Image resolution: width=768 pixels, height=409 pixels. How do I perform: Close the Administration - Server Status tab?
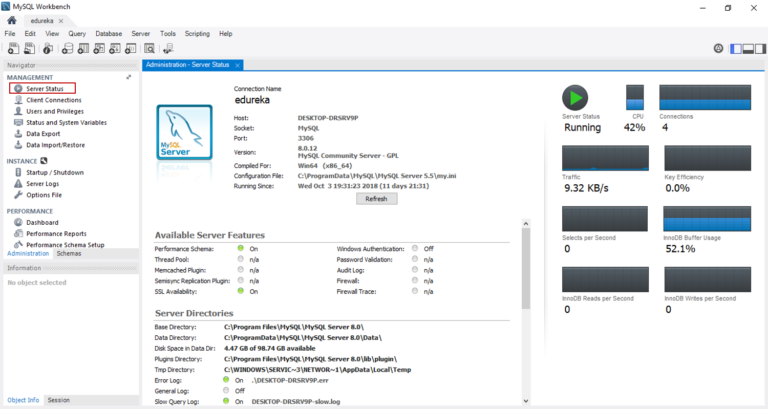tap(237, 65)
